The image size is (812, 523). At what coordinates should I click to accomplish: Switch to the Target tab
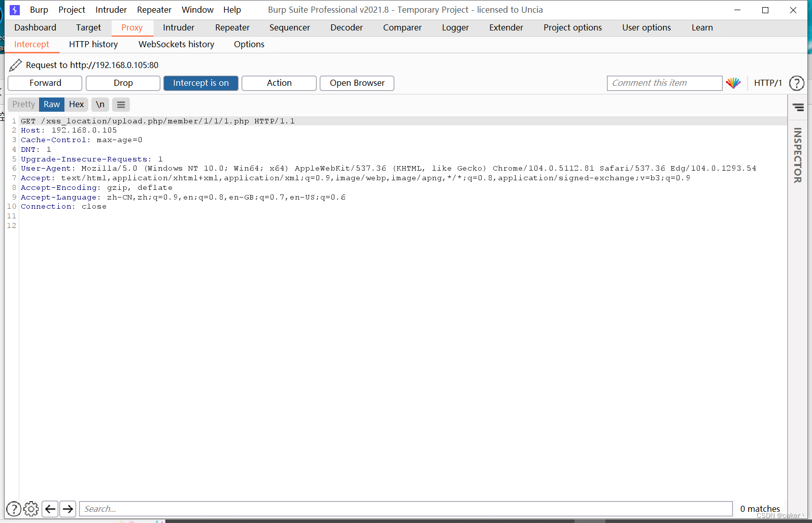88,28
